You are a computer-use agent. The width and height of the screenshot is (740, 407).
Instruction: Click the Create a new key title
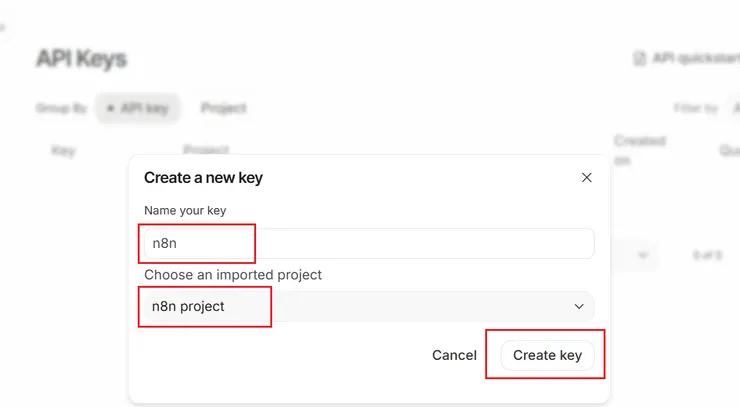click(x=203, y=178)
